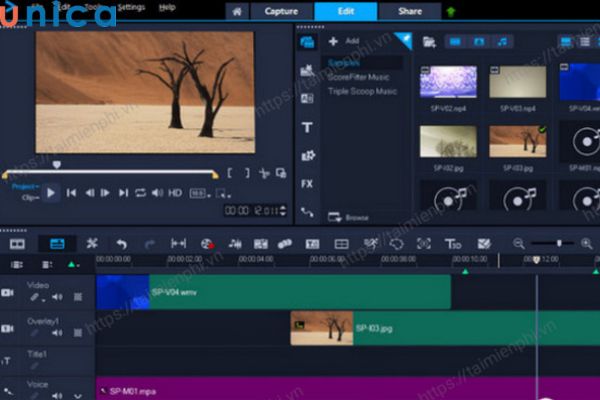600x400 pixels.
Task: Add a new library folder
Action: coord(344,41)
